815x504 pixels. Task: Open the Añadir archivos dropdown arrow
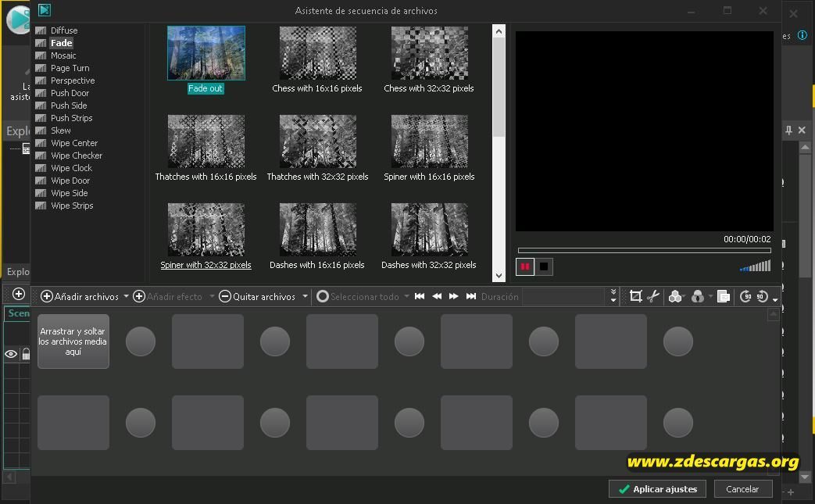click(126, 297)
